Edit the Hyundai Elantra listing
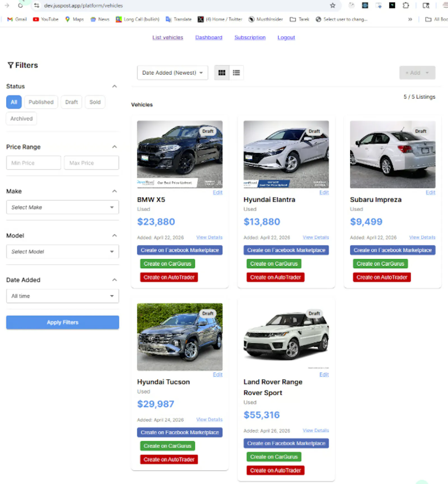The image size is (448, 484). pyautogui.click(x=324, y=192)
